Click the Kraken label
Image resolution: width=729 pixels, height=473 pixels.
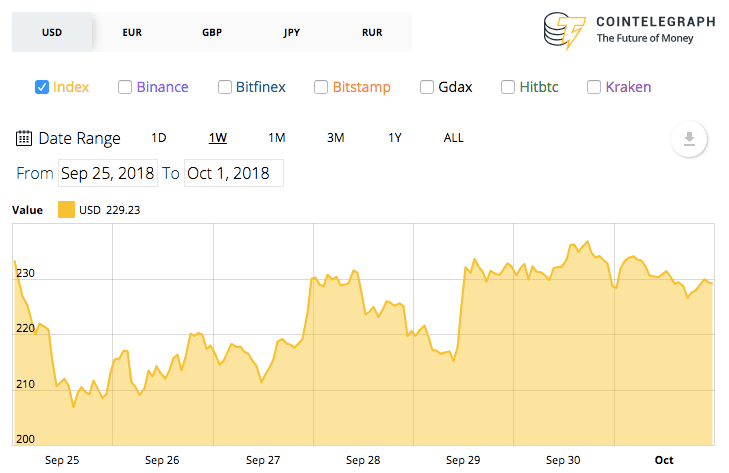pyautogui.click(x=628, y=87)
